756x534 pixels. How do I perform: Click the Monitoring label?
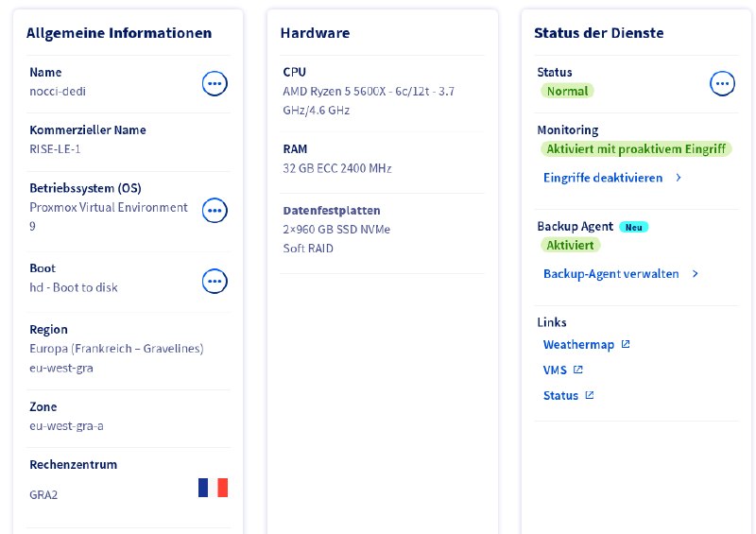(x=568, y=130)
